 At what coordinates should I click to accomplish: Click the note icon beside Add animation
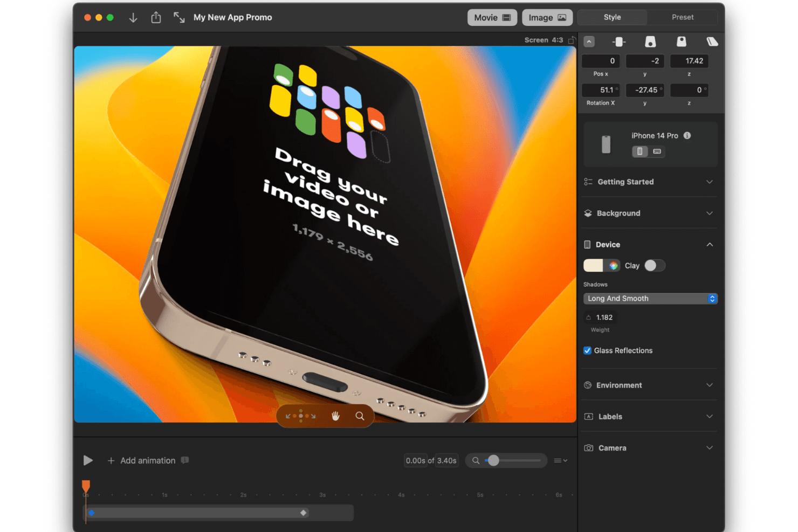click(185, 460)
